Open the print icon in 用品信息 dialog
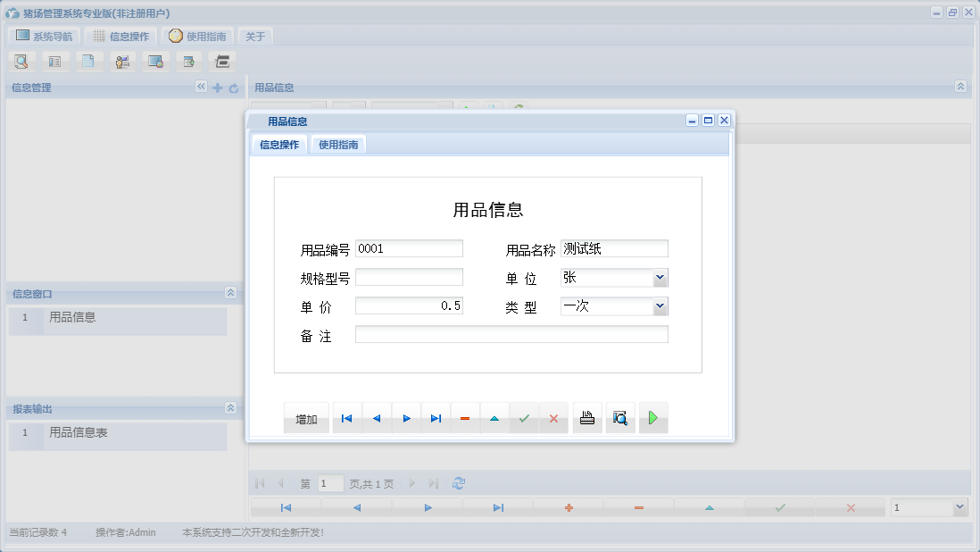 tap(586, 417)
